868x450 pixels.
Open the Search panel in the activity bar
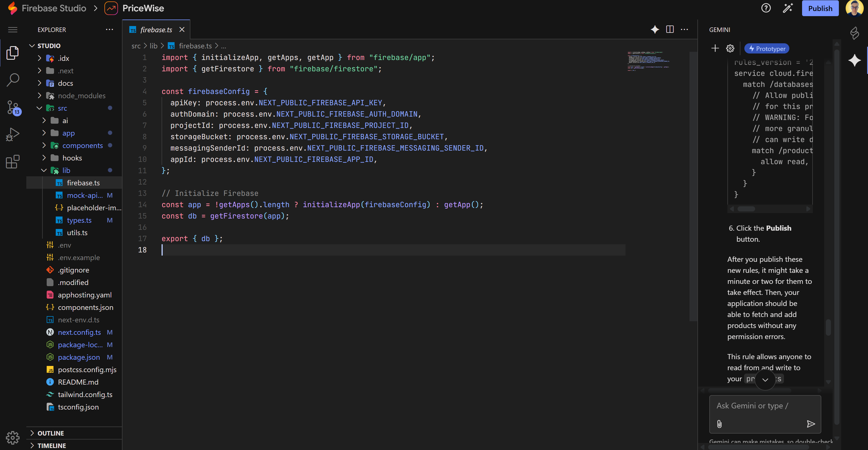[x=12, y=80]
